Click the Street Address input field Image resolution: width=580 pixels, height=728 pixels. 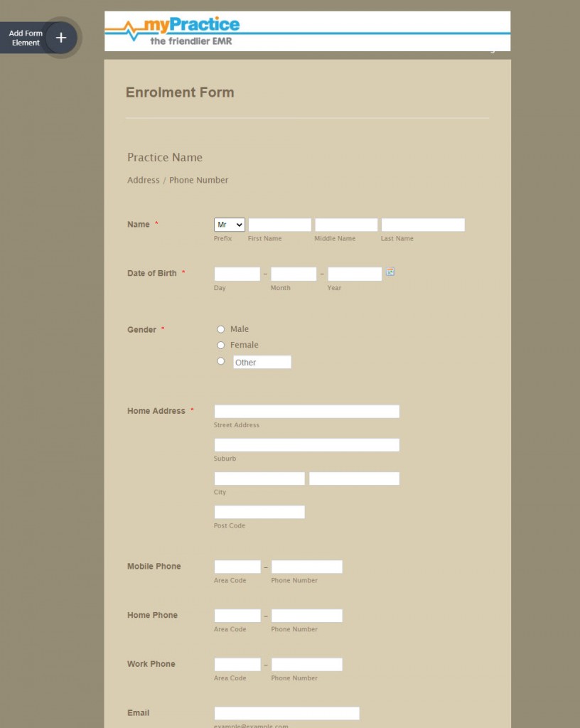(x=307, y=412)
